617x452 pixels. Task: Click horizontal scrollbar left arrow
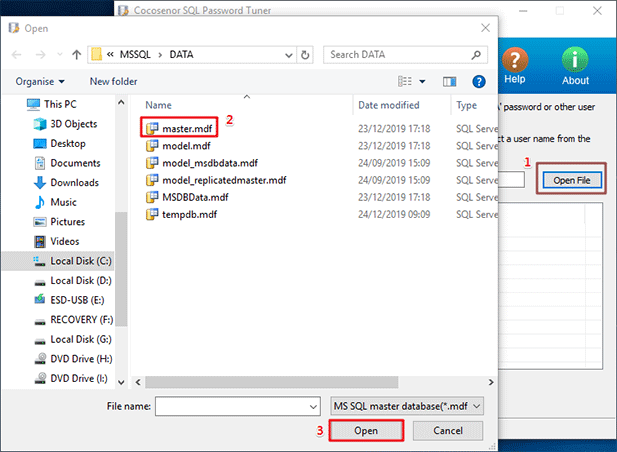coord(138,382)
